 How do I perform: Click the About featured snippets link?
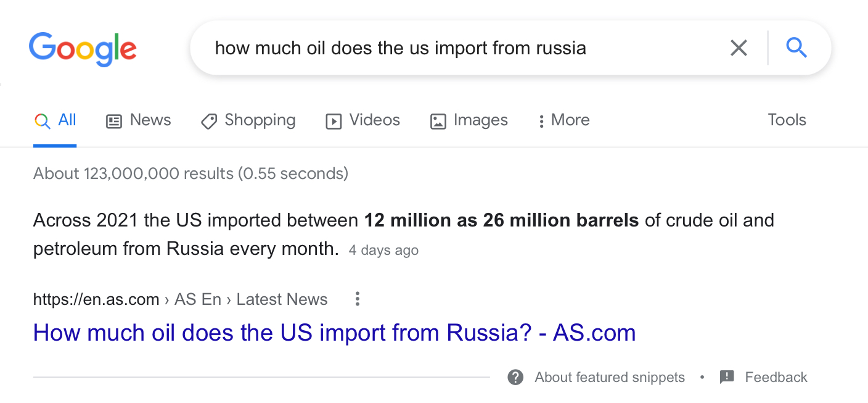609,377
